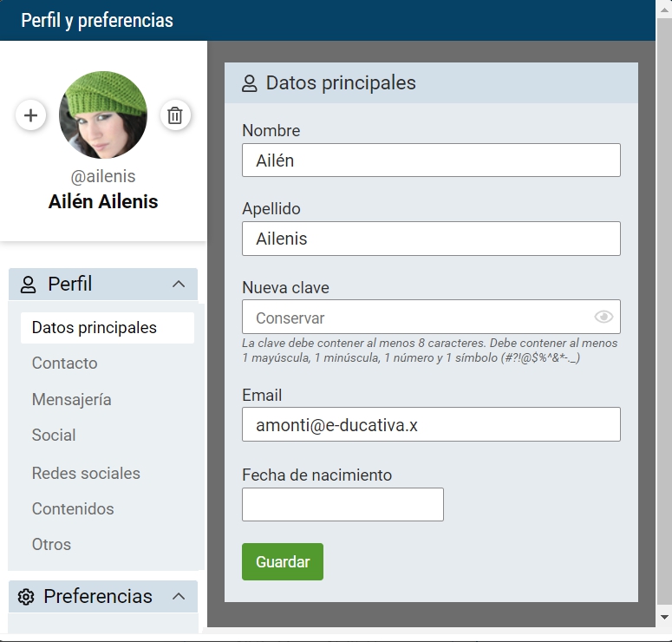Click the add profile photo plus icon
Image resolution: width=672 pixels, height=642 pixels.
31,115
